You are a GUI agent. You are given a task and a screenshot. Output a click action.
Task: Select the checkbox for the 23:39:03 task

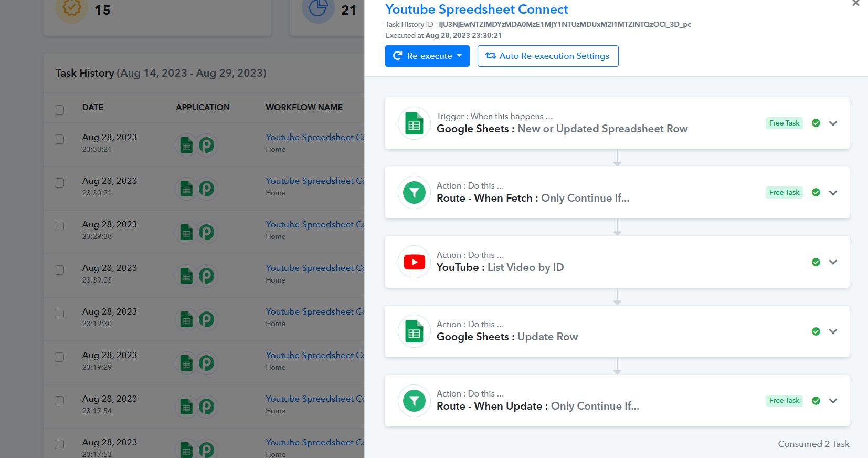pos(59,270)
